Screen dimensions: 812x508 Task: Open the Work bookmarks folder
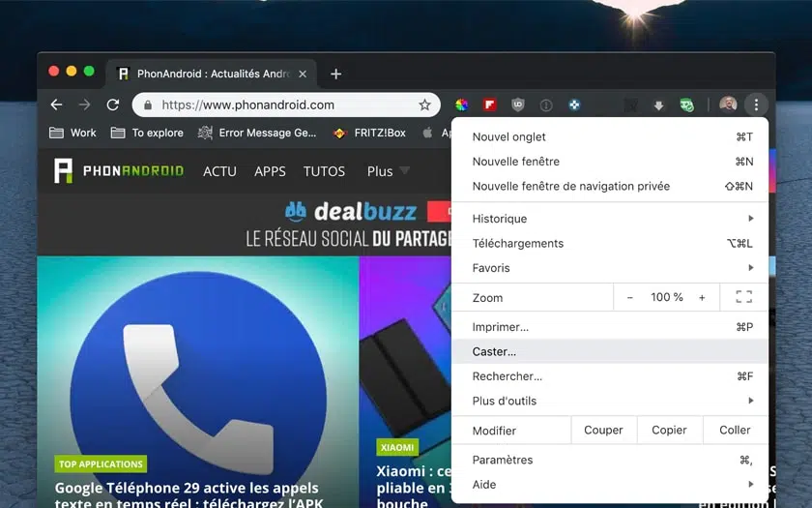tap(72, 133)
